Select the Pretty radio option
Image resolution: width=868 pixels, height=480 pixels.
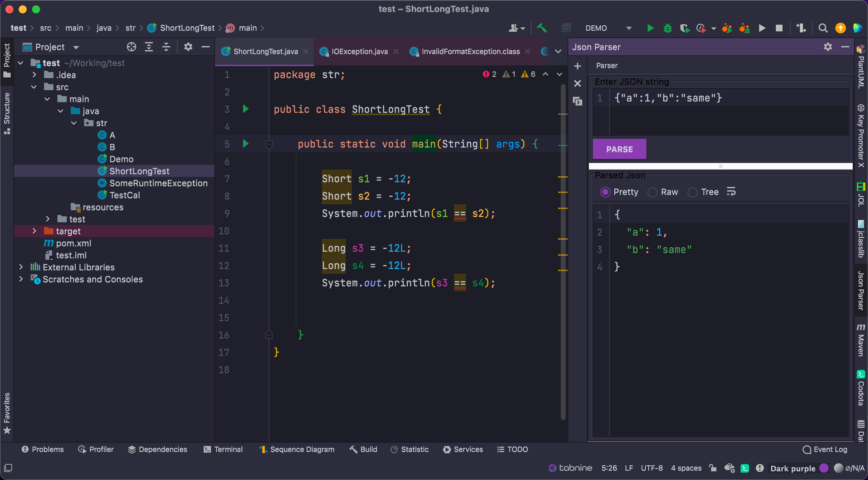point(605,192)
